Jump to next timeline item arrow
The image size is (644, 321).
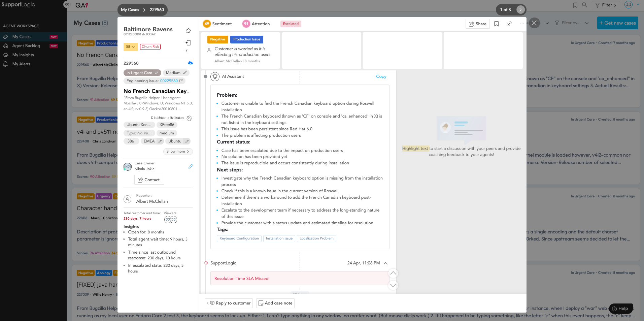[x=393, y=285]
